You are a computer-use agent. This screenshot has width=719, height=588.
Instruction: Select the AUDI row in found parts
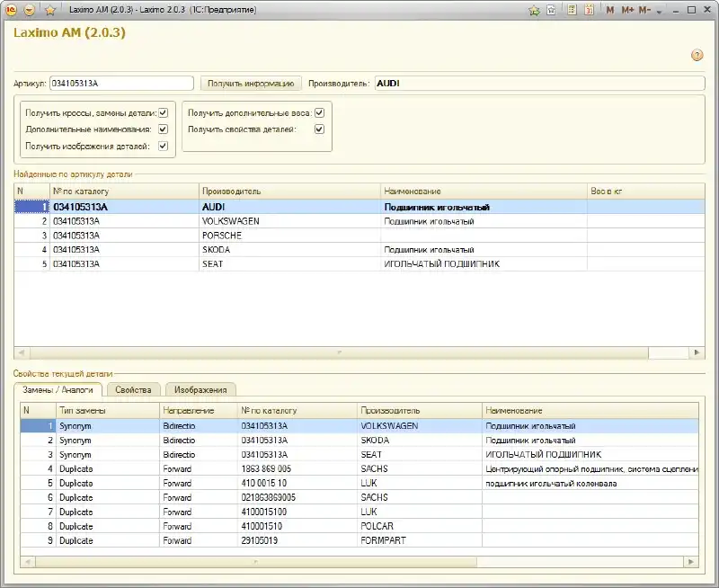pos(359,207)
